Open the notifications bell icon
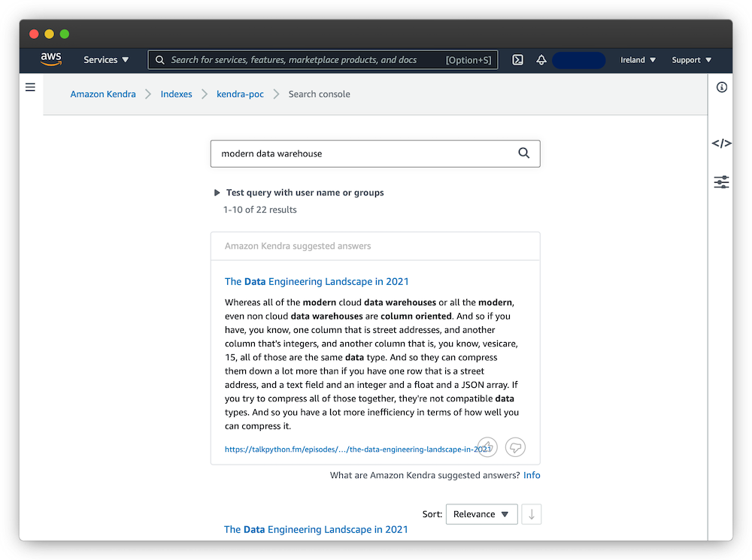This screenshot has width=752, height=560. tap(541, 60)
